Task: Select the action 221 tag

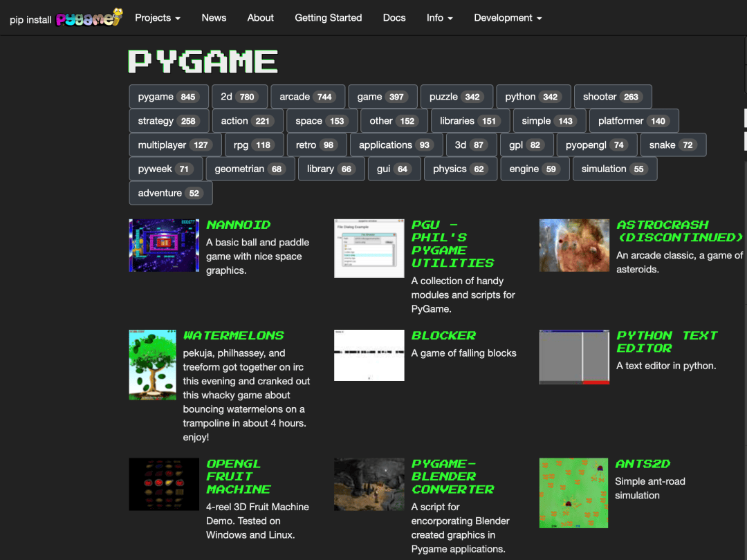Action: [247, 120]
